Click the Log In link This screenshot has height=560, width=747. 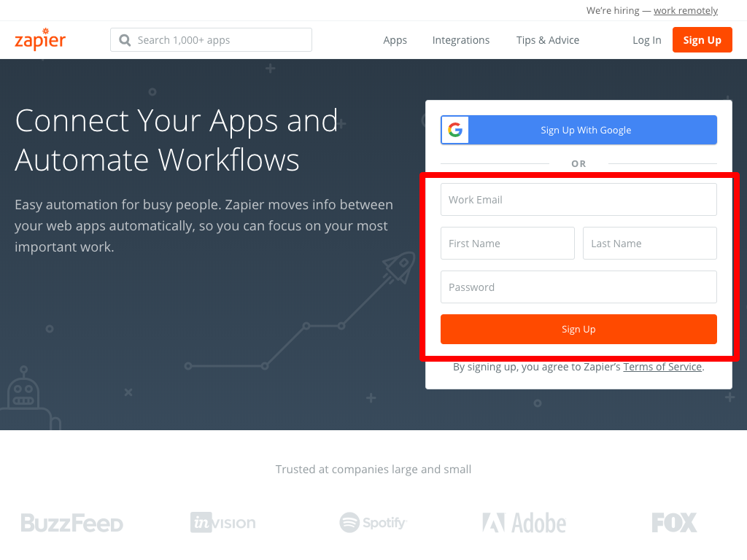[x=646, y=40]
